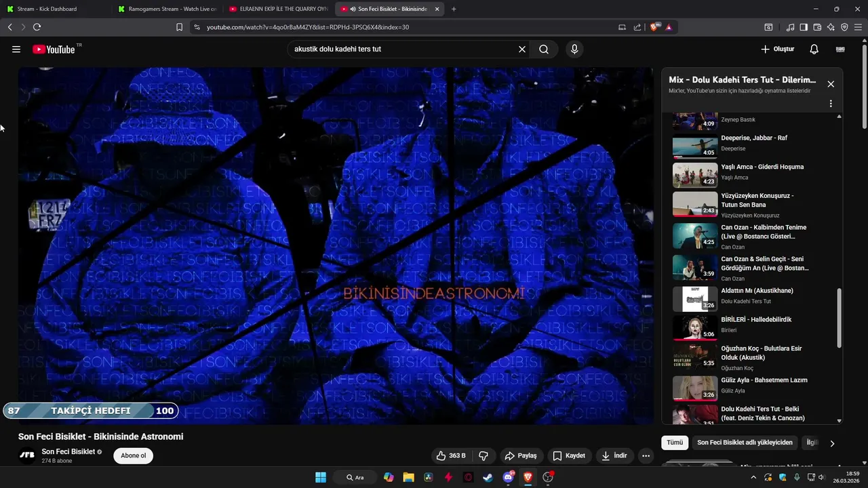Clear the search box with the X
The width and height of the screenshot is (868, 488).
(522, 49)
